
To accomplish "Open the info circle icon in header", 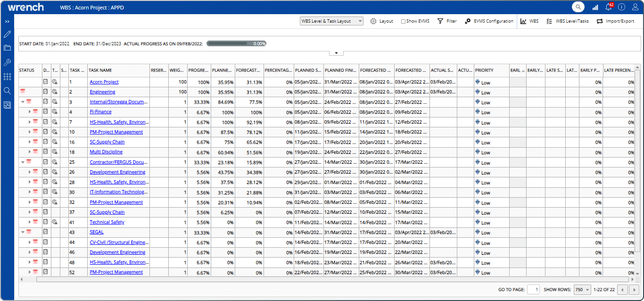I will 621,7.
